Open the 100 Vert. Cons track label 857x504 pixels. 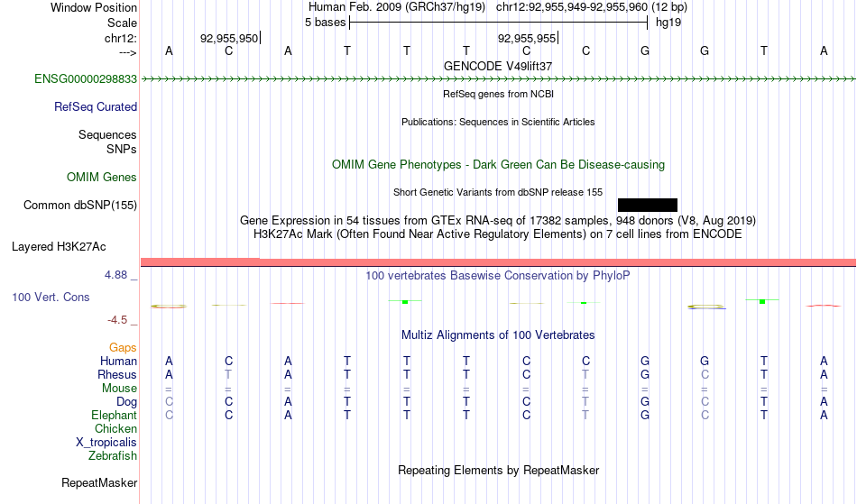[x=51, y=297]
